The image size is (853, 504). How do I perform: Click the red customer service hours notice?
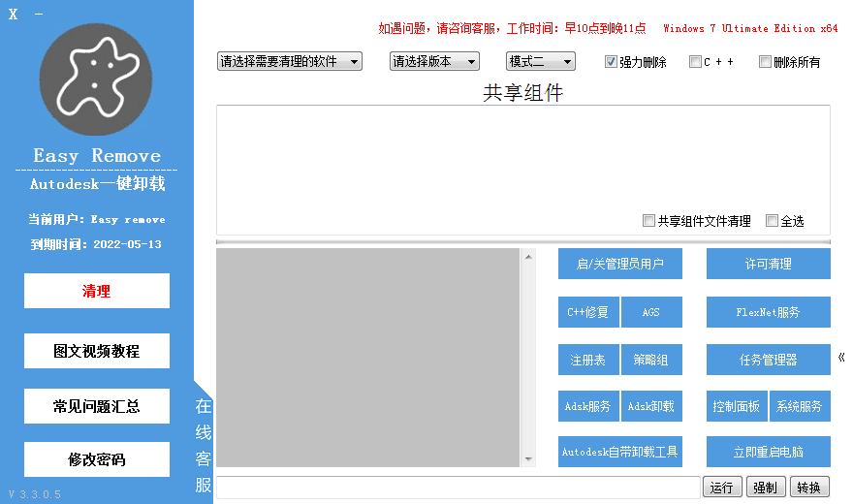(x=512, y=28)
